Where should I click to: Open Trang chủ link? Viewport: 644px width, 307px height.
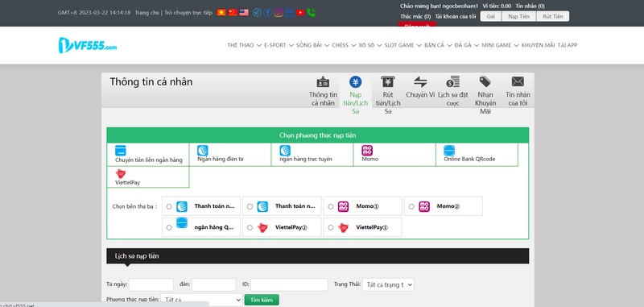click(x=147, y=13)
